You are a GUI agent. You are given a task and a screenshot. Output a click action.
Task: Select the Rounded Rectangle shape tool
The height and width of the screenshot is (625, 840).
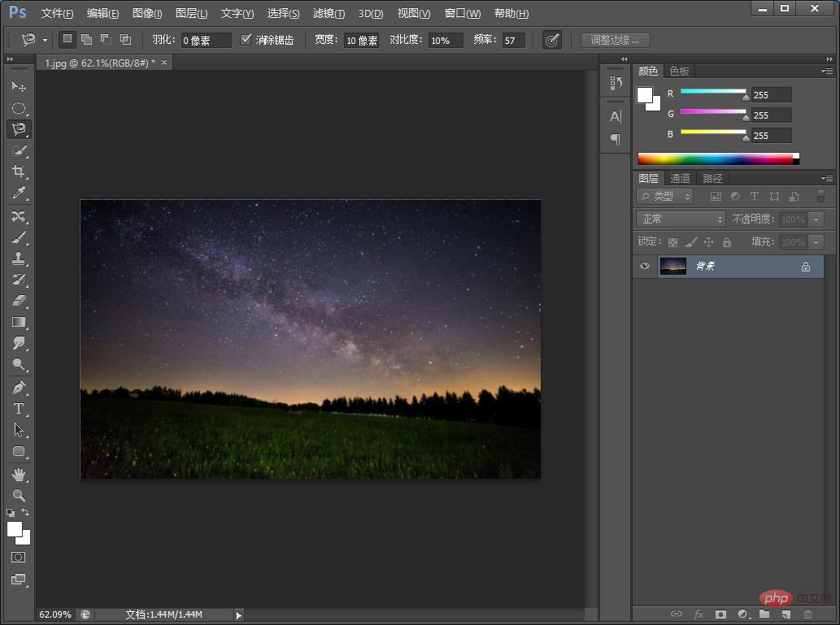pos(19,451)
